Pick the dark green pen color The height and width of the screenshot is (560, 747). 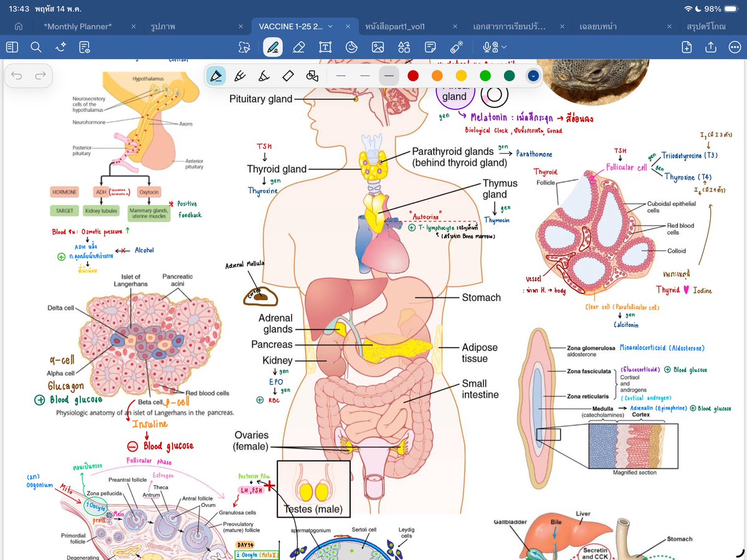509,76
